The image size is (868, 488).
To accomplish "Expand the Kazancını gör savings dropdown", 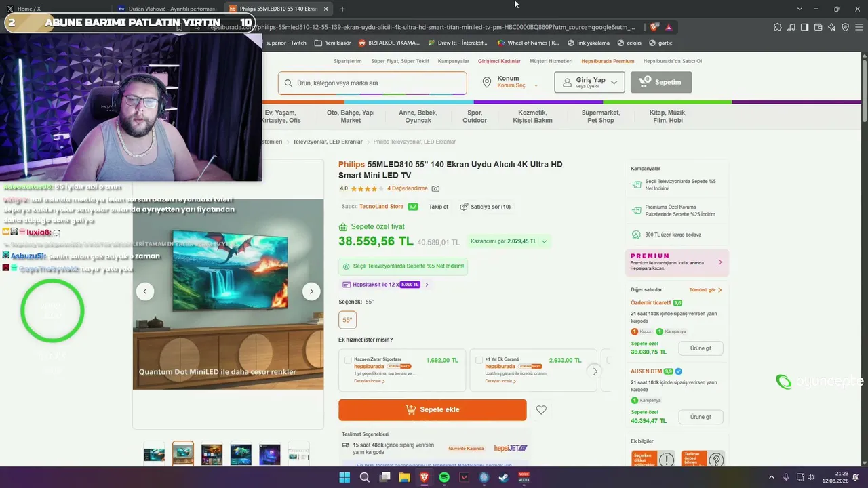I will (x=509, y=241).
